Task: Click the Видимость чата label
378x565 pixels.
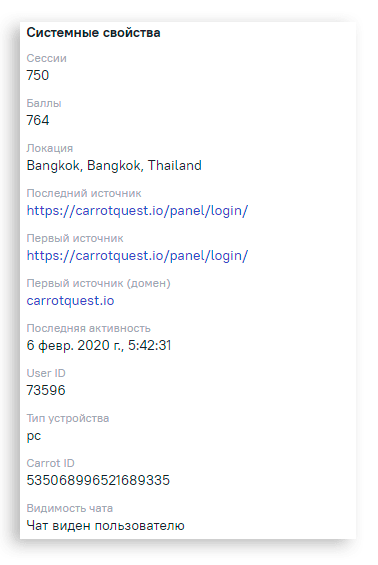Action: coord(70,508)
